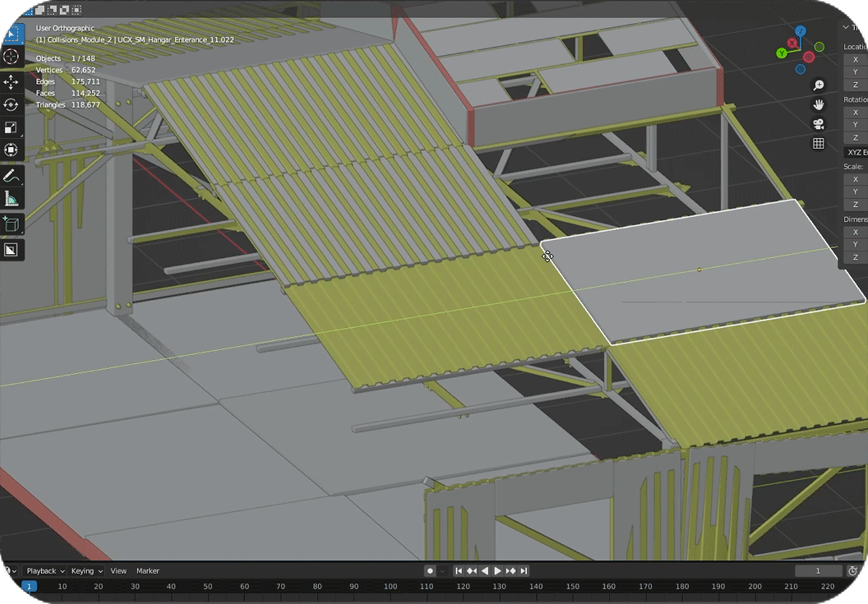
Task: Toggle perspective/orthographic grid icon
Action: [818, 143]
